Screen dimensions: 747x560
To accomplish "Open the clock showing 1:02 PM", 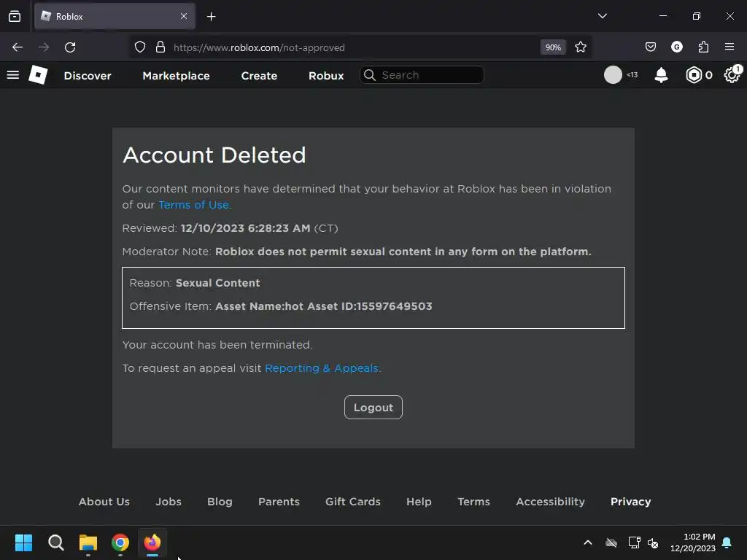I will click(x=693, y=542).
